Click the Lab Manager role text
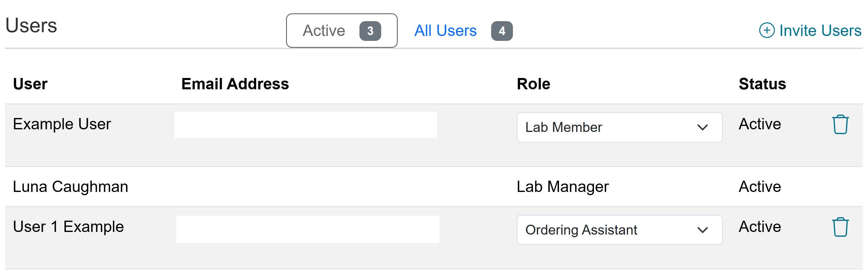The height and width of the screenshot is (274, 868). tap(563, 186)
